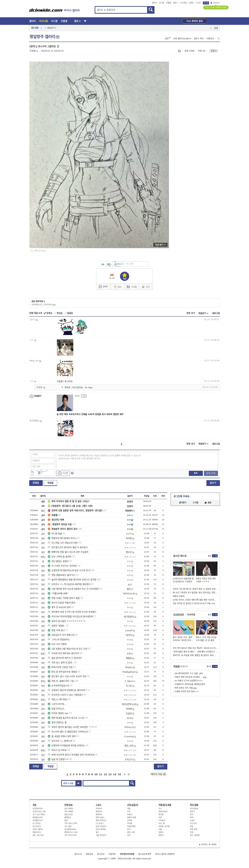The height and width of the screenshot is (868, 249).
Task: Click the 개추 sticker in the first comment
Action: (65, 326)
